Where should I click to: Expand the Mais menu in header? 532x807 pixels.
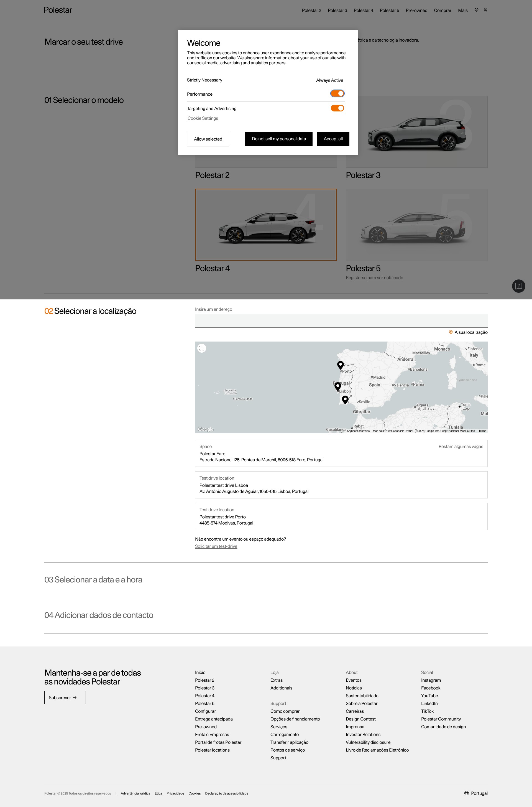[463, 11]
